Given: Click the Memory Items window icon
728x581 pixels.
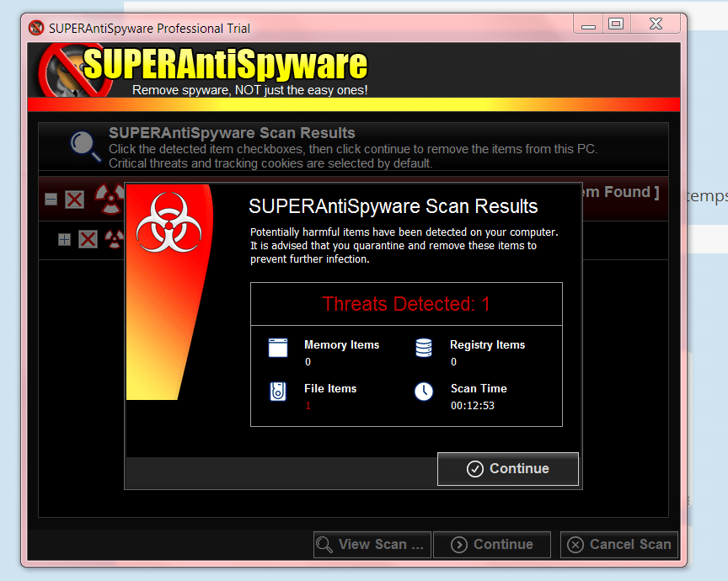Looking at the screenshot, I should (278, 348).
